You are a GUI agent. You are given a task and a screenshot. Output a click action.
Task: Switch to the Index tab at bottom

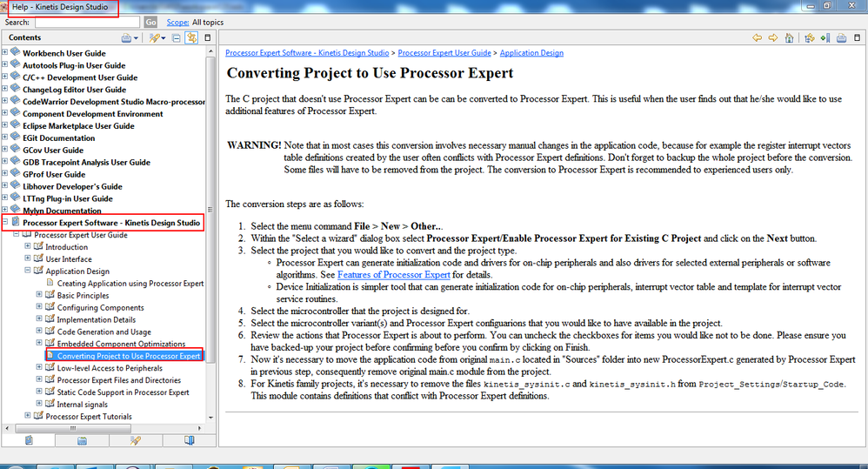(82, 440)
